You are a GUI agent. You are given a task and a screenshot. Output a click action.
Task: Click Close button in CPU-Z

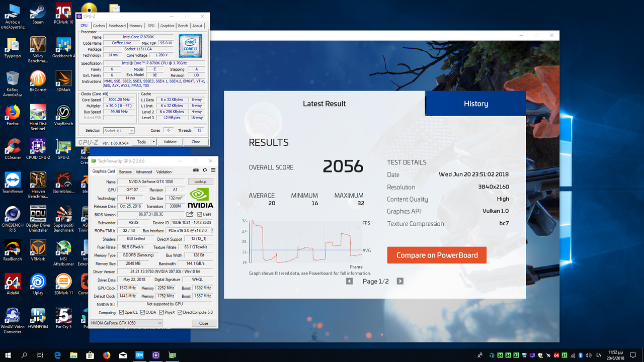point(196,142)
